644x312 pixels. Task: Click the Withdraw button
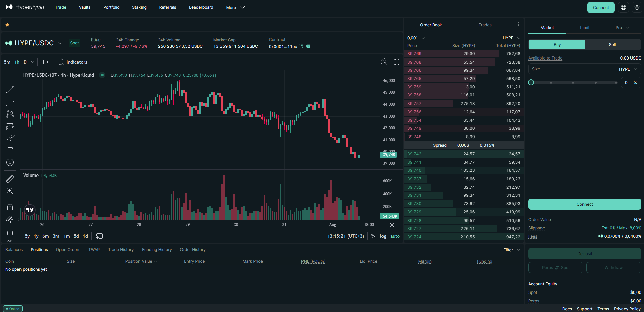click(614, 268)
